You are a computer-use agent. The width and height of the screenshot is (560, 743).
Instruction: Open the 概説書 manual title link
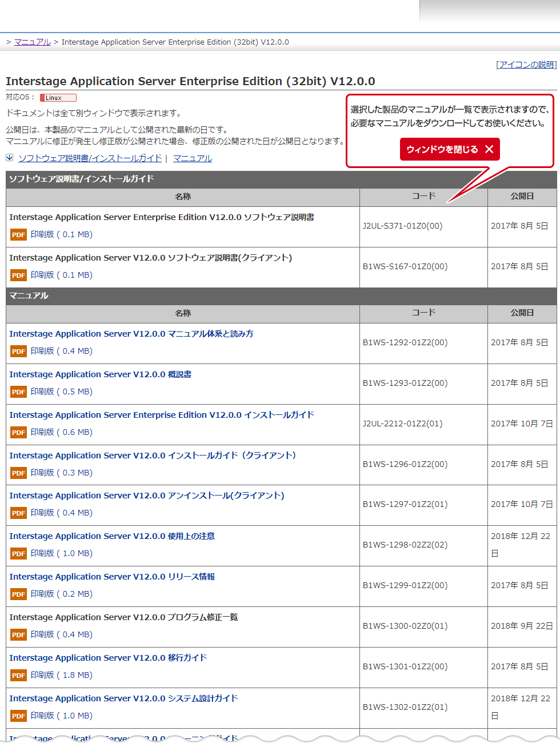(101, 374)
